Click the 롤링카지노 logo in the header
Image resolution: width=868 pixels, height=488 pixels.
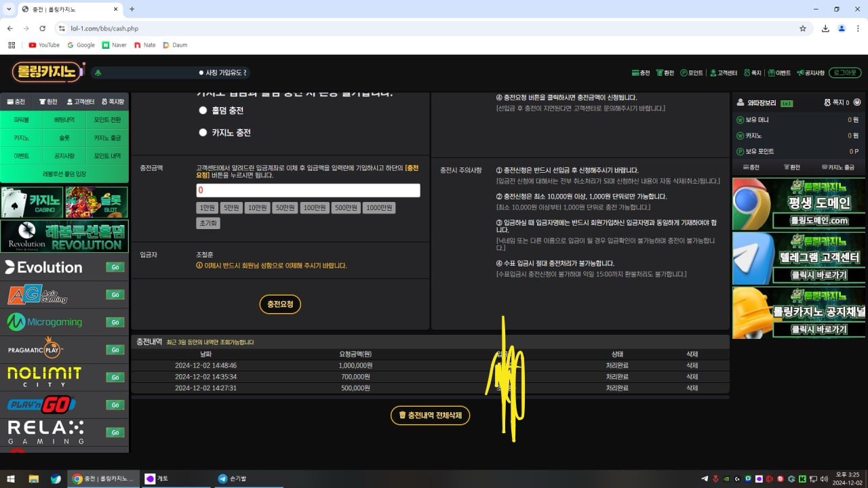(x=47, y=72)
